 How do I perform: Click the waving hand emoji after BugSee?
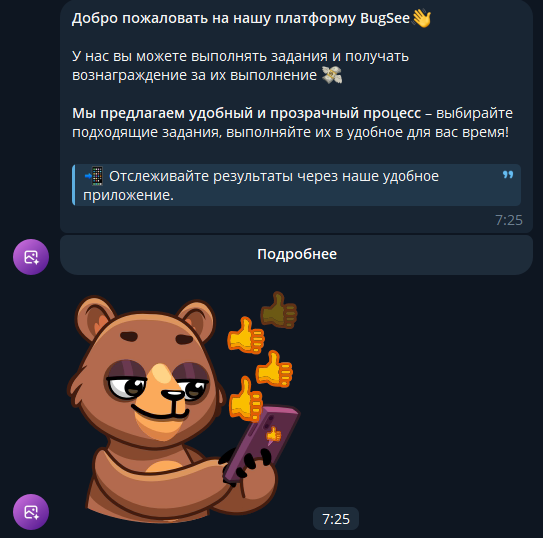[x=422, y=18]
